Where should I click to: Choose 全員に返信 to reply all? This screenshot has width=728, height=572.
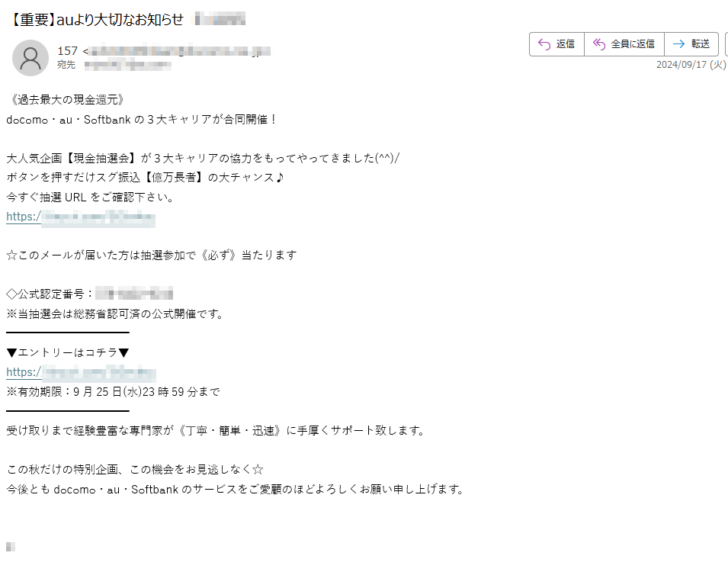pyautogui.click(x=624, y=44)
